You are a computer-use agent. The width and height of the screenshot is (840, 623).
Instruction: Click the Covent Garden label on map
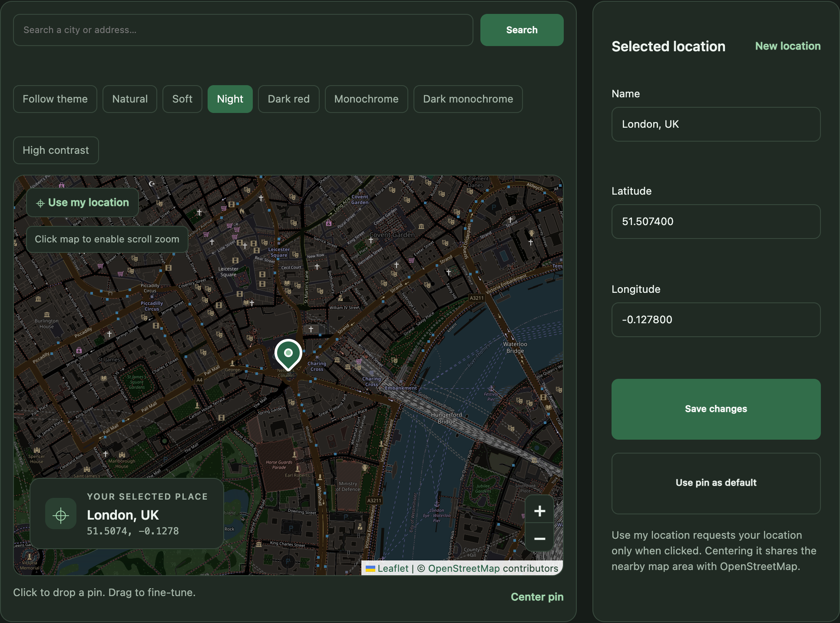click(392, 235)
